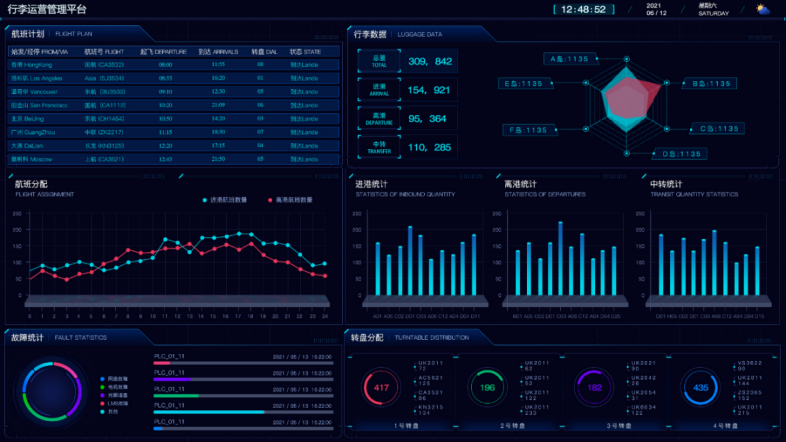Click the DaLian flight row

173,146
